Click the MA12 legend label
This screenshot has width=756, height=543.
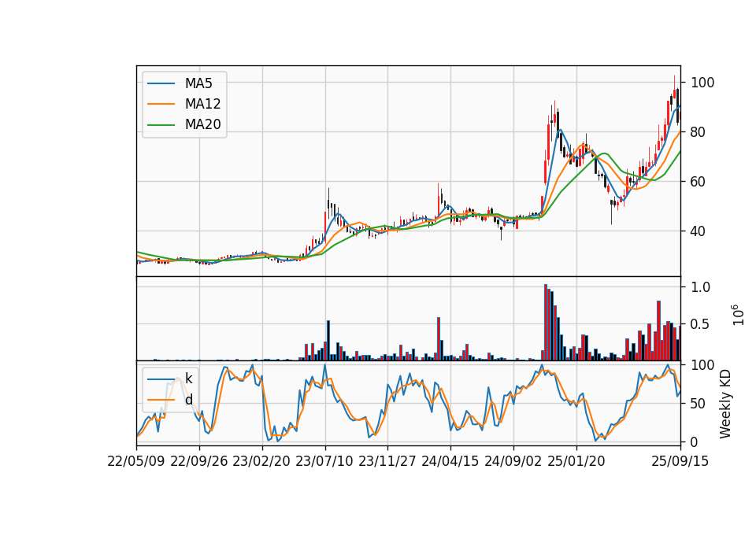(x=202, y=104)
